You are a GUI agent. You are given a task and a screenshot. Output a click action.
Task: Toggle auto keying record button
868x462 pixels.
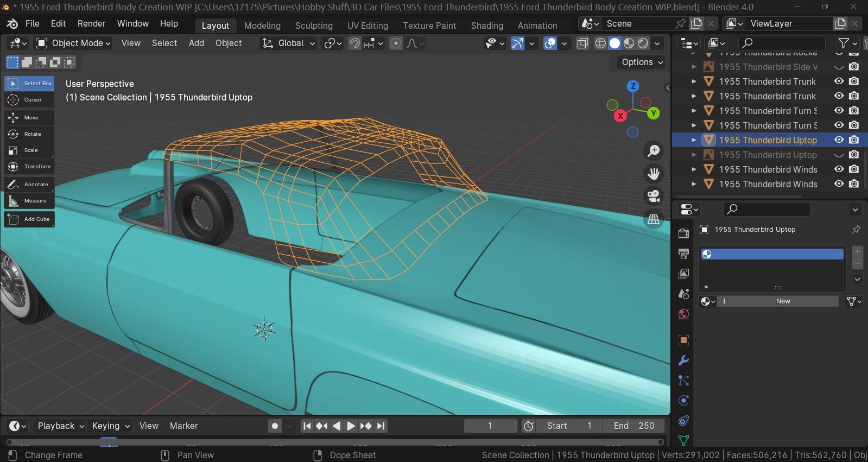point(275,426)
